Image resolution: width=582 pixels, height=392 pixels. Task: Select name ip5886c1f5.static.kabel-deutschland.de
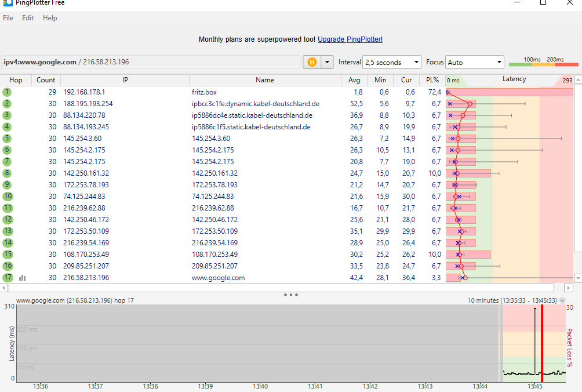(251, 127)
